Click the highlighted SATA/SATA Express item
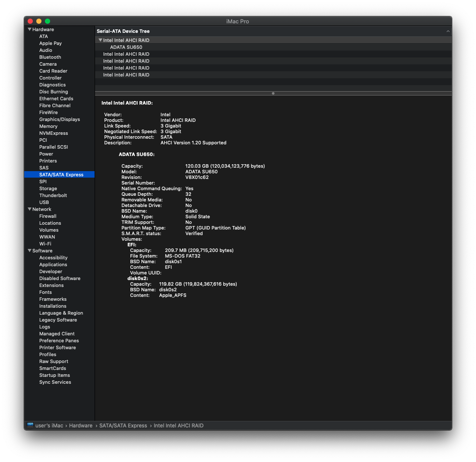Screen dimensions: 476x462 pyautogui.click(x=60, y=175)
